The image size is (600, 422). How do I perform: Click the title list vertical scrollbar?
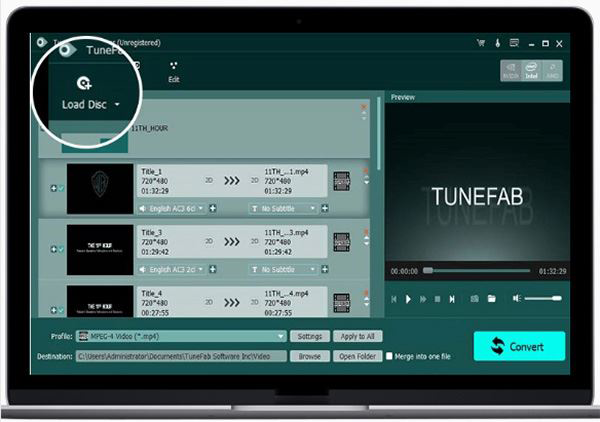click(x=378, y=133)
